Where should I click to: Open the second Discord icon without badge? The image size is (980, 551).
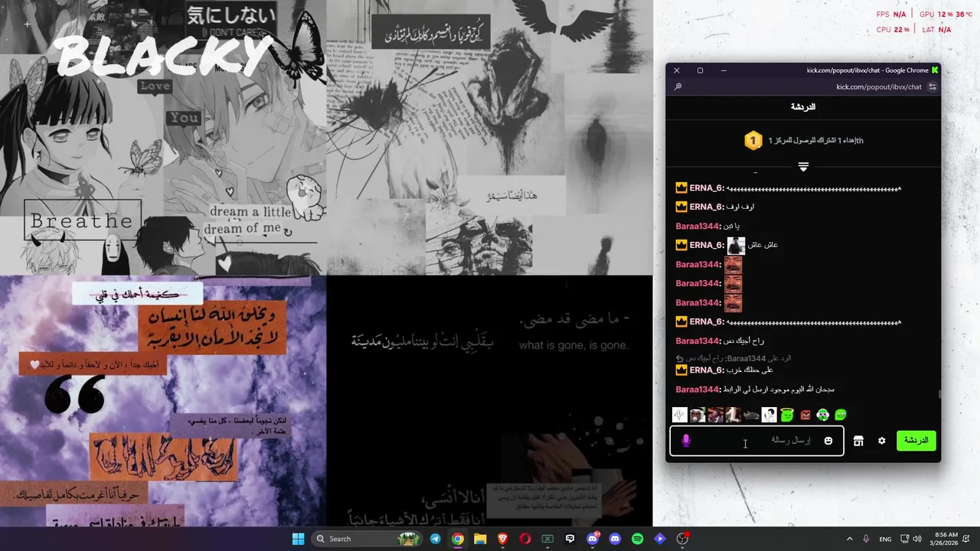pyautogui.click(x=615, y=539)
